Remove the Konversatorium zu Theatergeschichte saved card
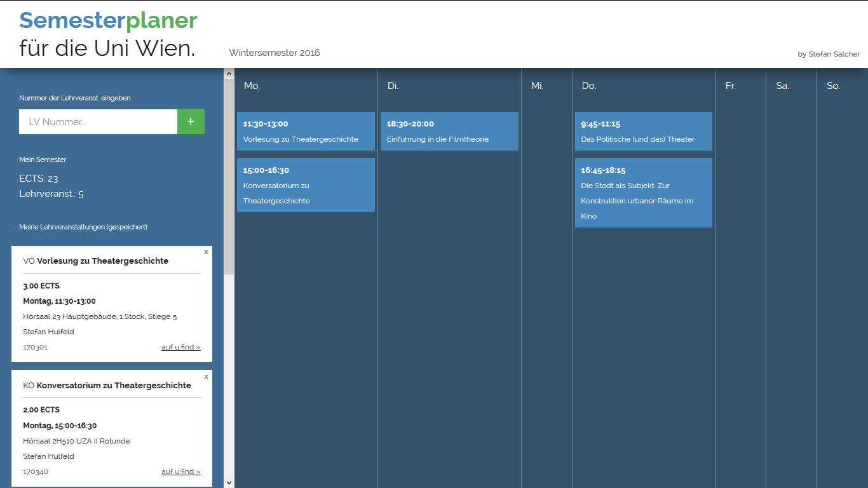The width and height of the screenshot is (868, 488). coord(206,377)
